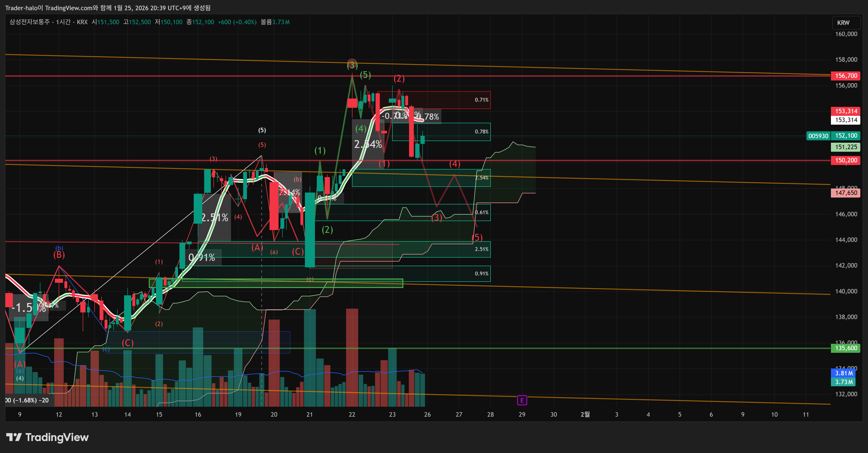The width and height of the screenshot is (868, 453).
Task: Click the red 150,200 price level label
Action: pos(846,160)
